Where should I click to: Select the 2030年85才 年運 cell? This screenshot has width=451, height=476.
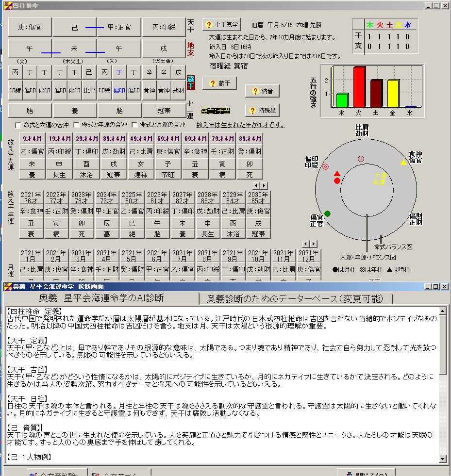(x=258, y=197)
